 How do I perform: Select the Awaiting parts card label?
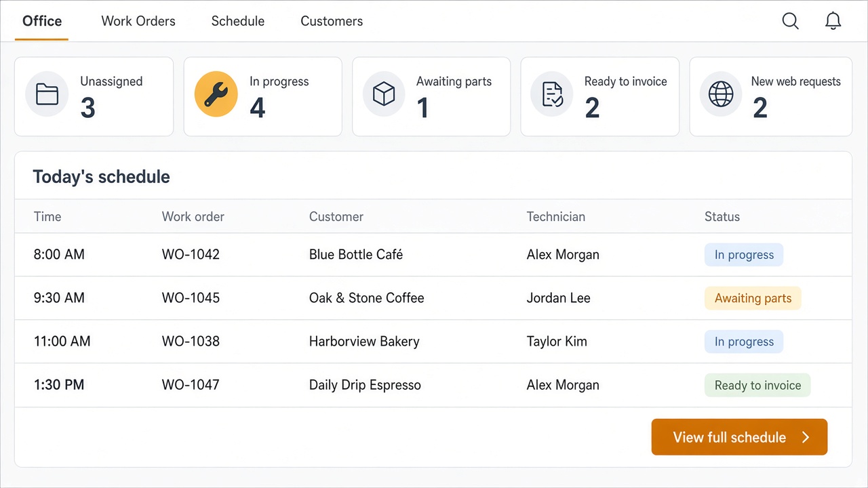point(454,81)
